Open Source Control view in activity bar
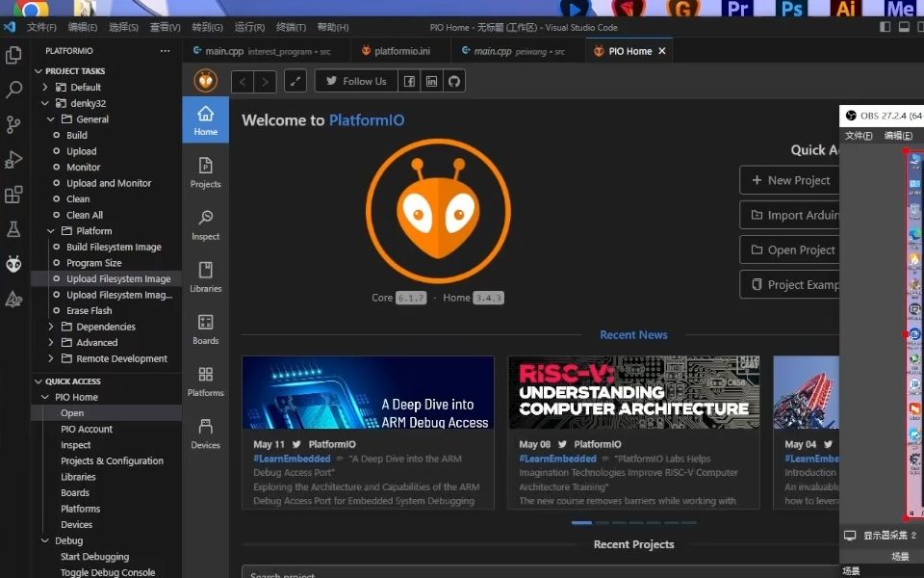The height and width of the screenshot is (578, 924). coord(13,124)
